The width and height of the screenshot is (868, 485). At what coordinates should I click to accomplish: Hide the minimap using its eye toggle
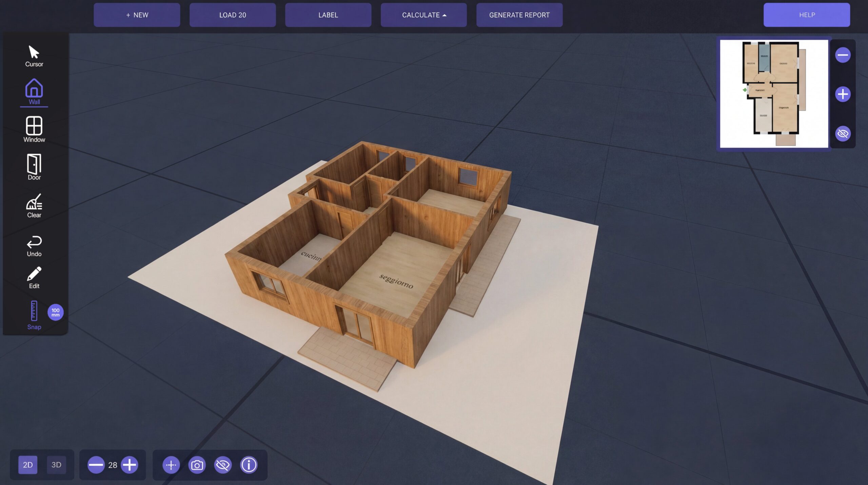click(843, 134)
